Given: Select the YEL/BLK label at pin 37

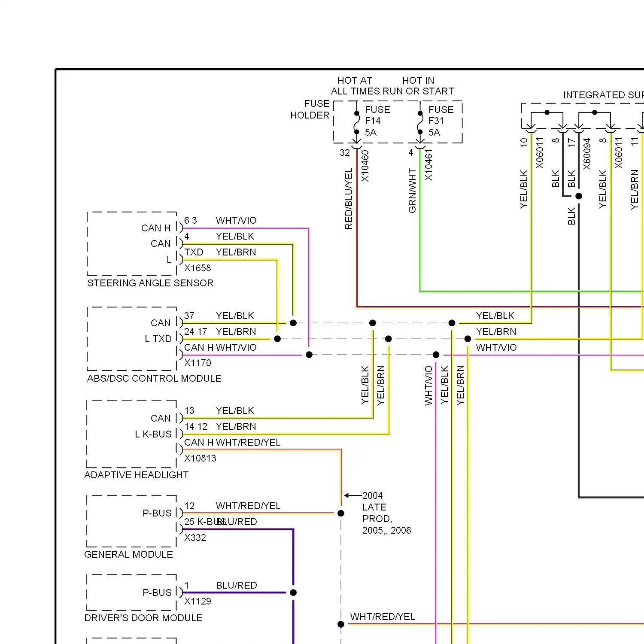Looking at the screenshot, I should coord(235,316).
